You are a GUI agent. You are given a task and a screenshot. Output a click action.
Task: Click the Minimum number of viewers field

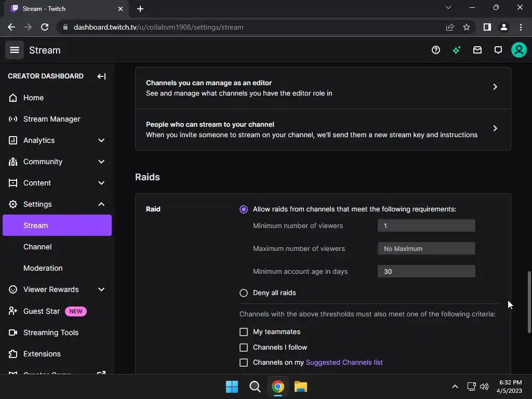coord(426,225)
